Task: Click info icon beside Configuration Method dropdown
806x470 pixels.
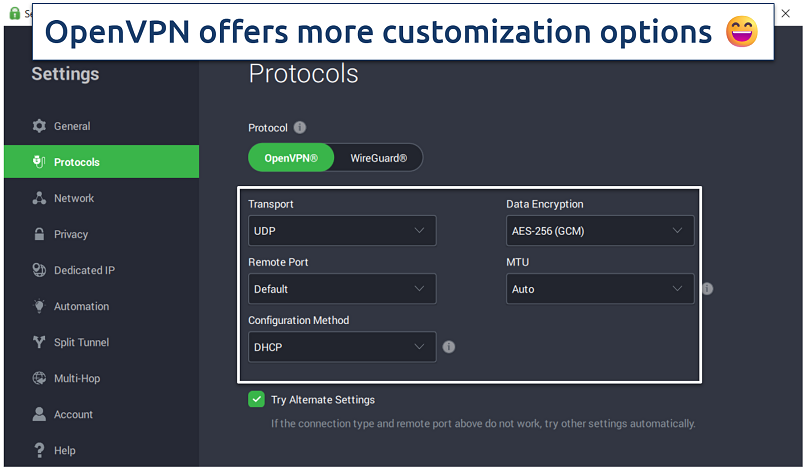Action: 449,347
